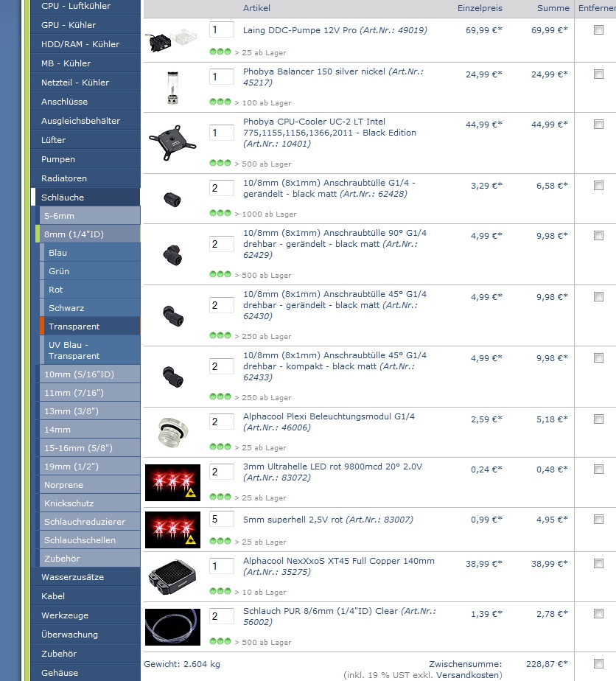Tick remove checkbox for 5mm superhell rot

pyautogui.click(x=598, y=519)
